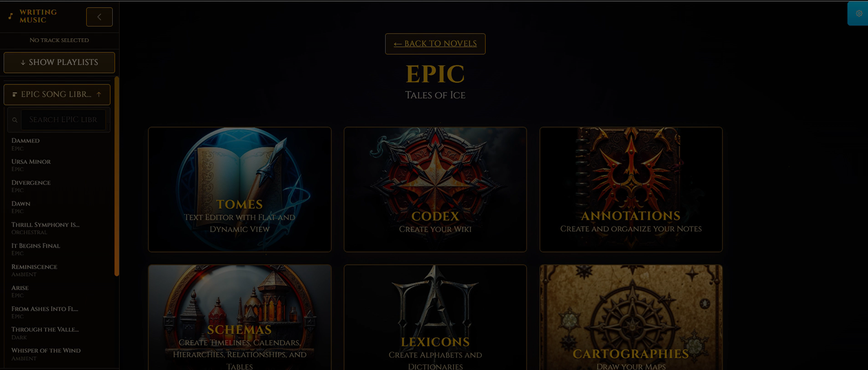868x370 pixels.
Task: Open the Codex wiki card
Action: pyautogui.click(x=435, y=189)
